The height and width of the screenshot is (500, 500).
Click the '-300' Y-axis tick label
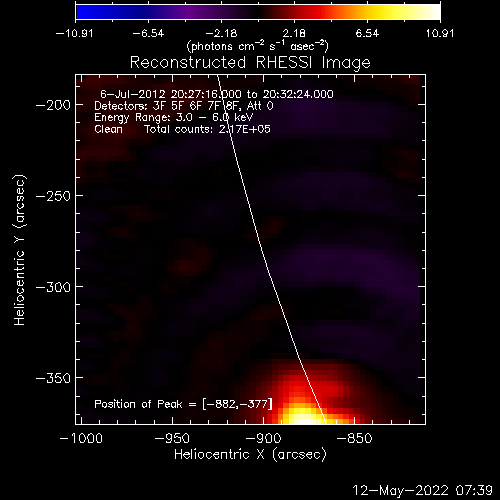[53, 287]
